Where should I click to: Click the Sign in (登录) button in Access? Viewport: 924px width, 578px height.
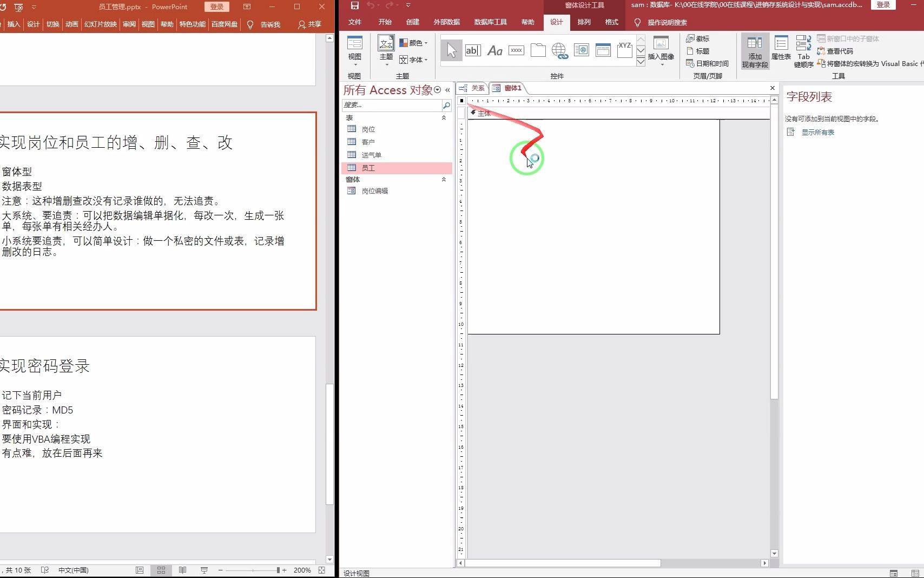click(883, 5)
